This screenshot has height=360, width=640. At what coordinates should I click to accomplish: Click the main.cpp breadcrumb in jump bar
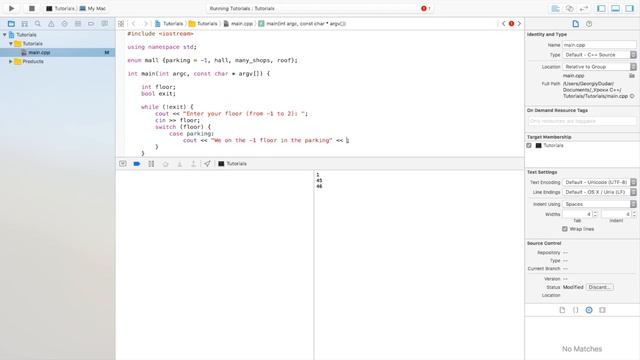pyautogui.click(x=238, y=24)
